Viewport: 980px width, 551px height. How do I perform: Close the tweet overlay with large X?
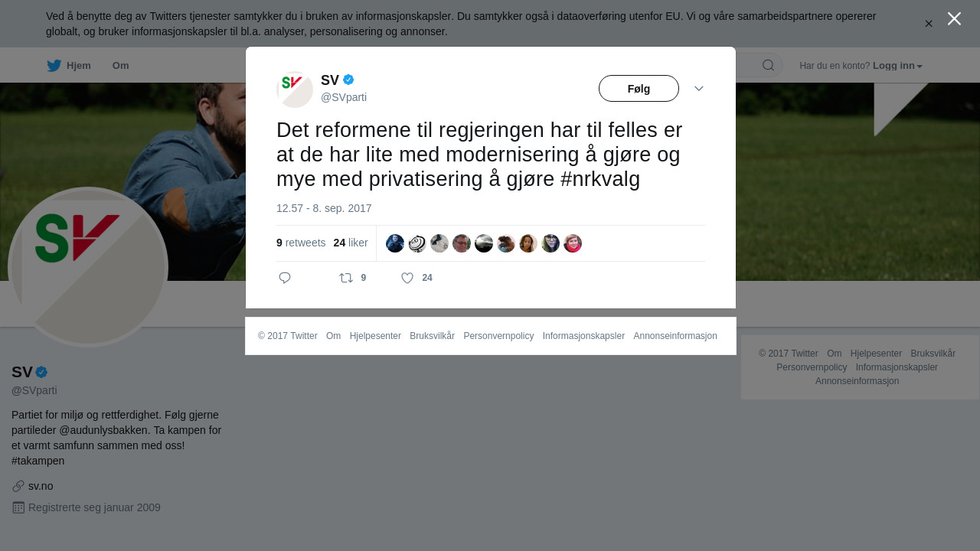(954, 18)
